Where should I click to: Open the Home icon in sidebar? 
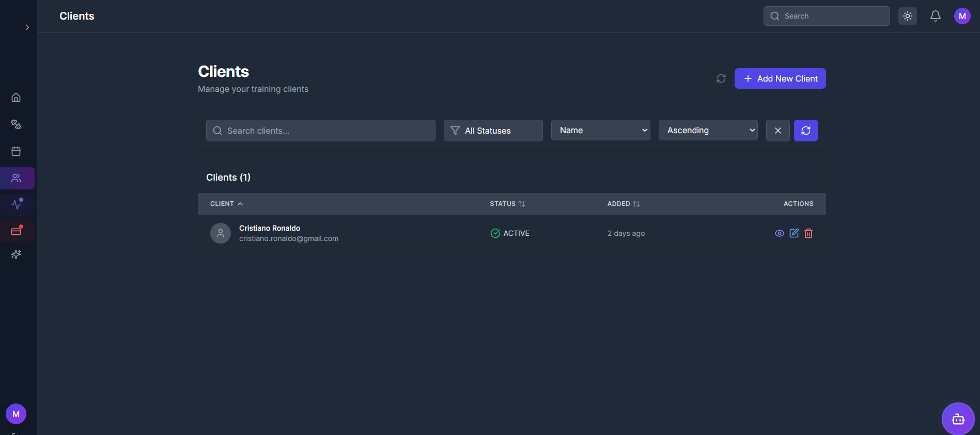(16, 98)
